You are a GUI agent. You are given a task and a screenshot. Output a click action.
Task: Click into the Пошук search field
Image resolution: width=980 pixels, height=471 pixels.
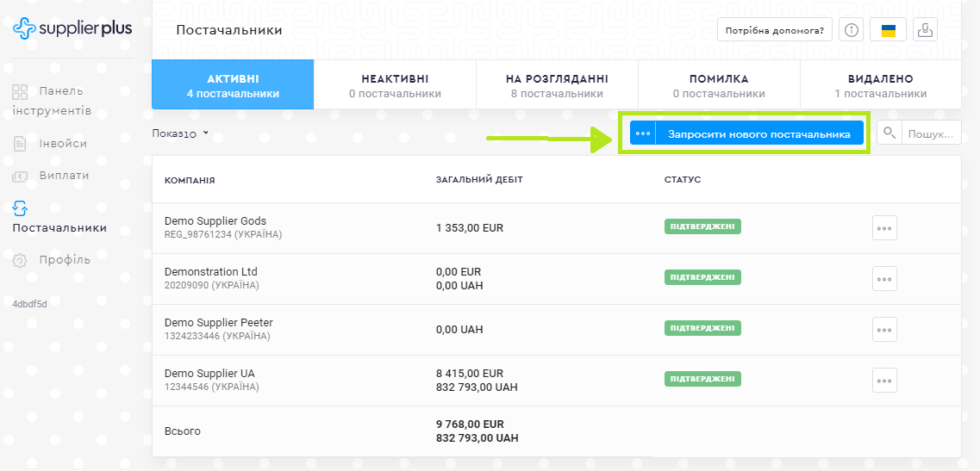(x=931, y=133)
